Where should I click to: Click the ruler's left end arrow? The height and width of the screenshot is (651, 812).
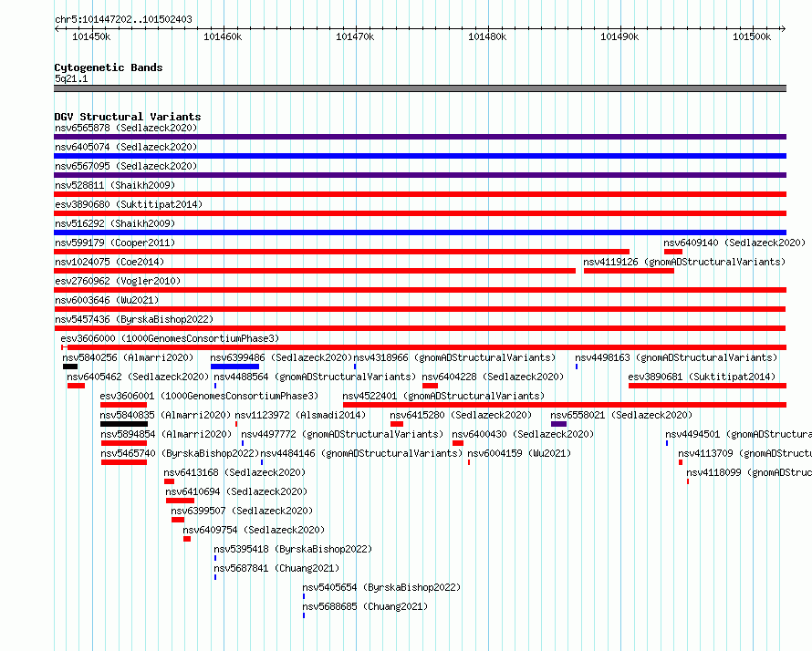57,28
